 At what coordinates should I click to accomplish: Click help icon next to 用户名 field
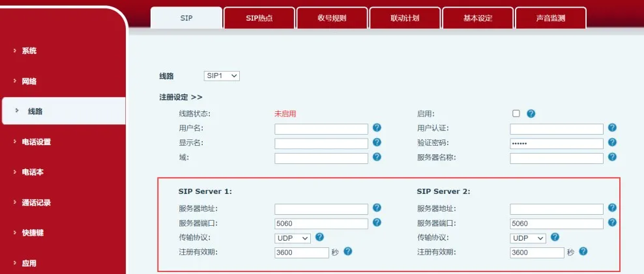tap(377, 128)
